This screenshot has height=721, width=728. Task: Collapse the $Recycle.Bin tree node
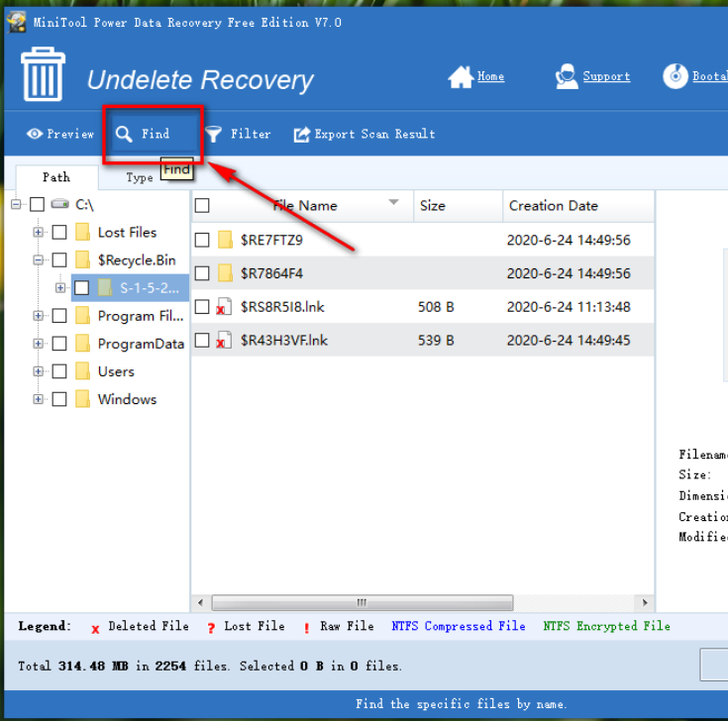(x=39, y=260)
